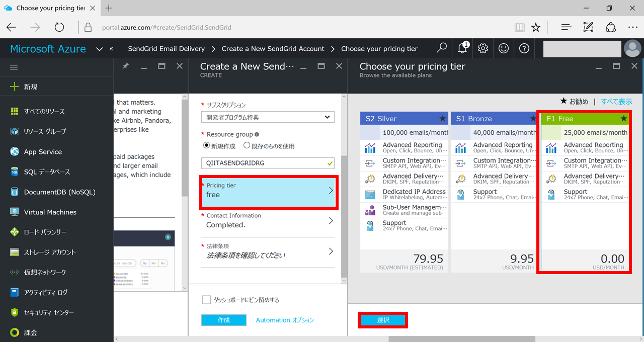Click the 作成 button
This screenshot has height=342, width=644.
click(224, 320)
